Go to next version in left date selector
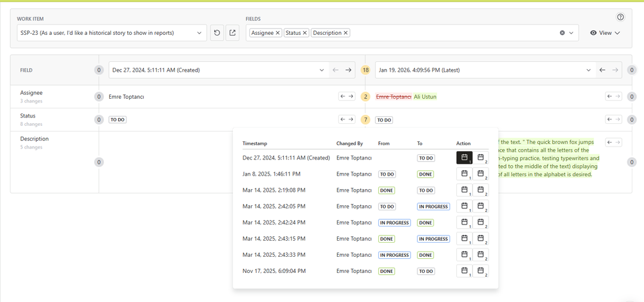This screenshot has height=302, width=644. click(x=348, y=70)
